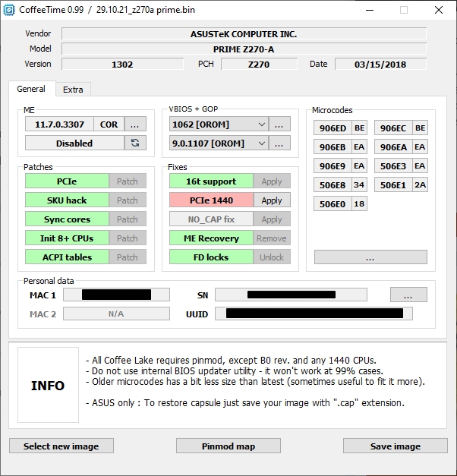Click the SKU hack status label
Screen dimensions: 457x476
pyautogui.click(x=67, y=200)
